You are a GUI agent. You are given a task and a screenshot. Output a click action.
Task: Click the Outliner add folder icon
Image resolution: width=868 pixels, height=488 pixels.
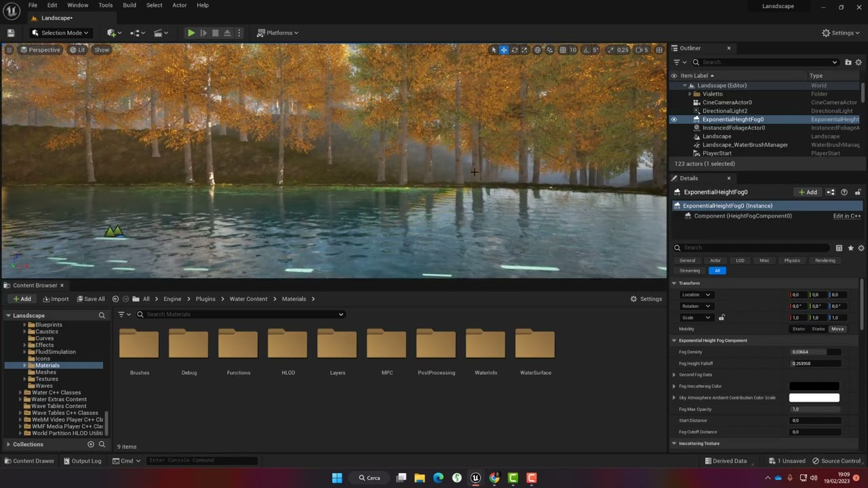(x=848, y=62)
